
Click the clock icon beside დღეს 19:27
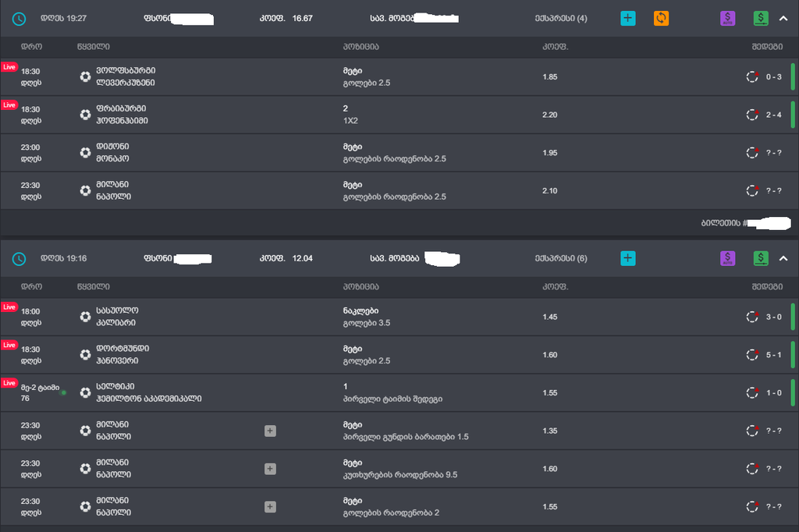point(20,18)
